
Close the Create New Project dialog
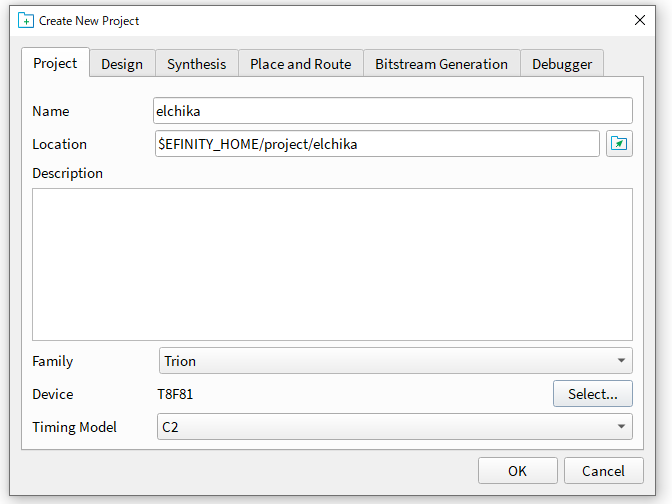point(640,20)
